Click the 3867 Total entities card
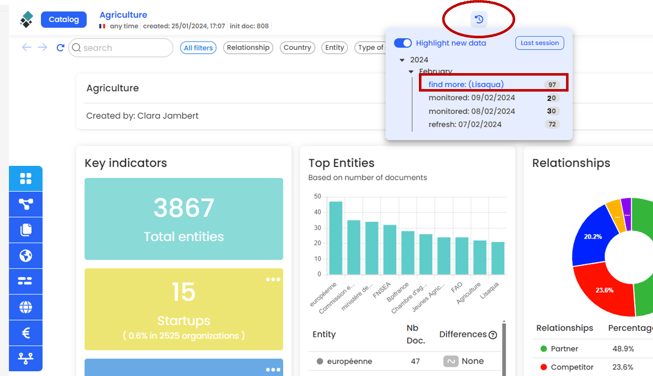Screen dimensions: 653x376 coord(184,219)
